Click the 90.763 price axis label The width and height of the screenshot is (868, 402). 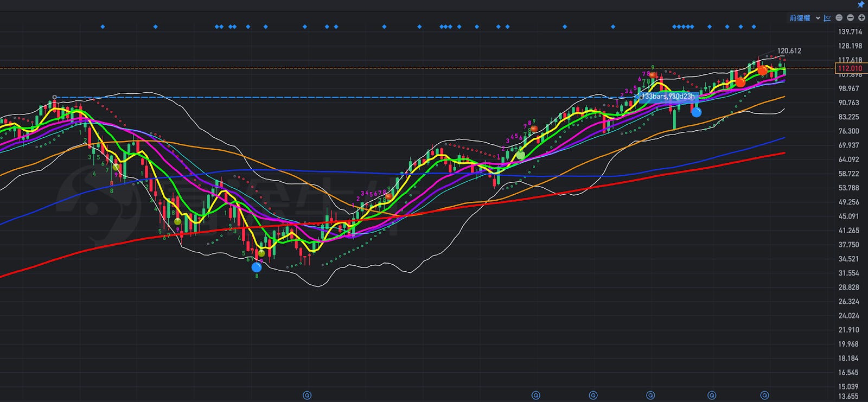(x=849, y=103)
